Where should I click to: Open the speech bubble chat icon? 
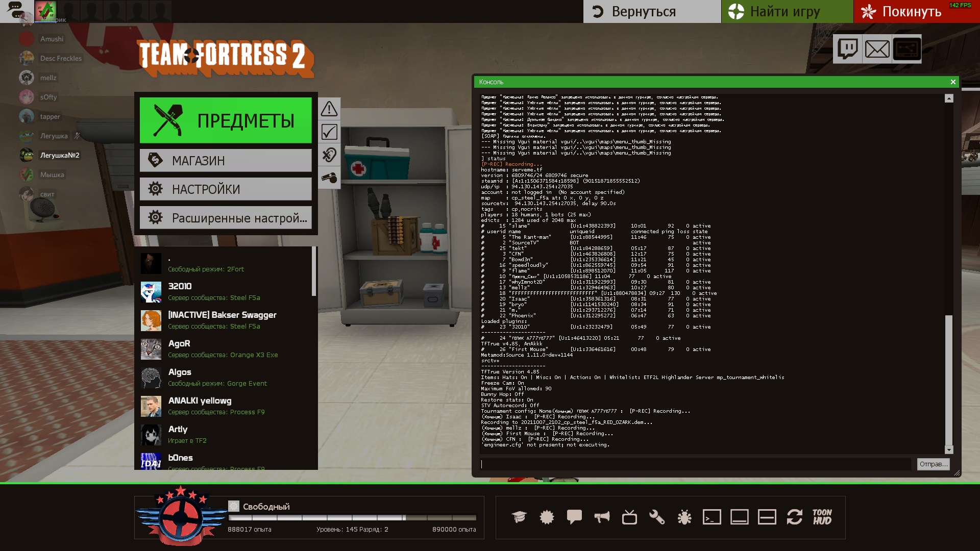(574, 517)
